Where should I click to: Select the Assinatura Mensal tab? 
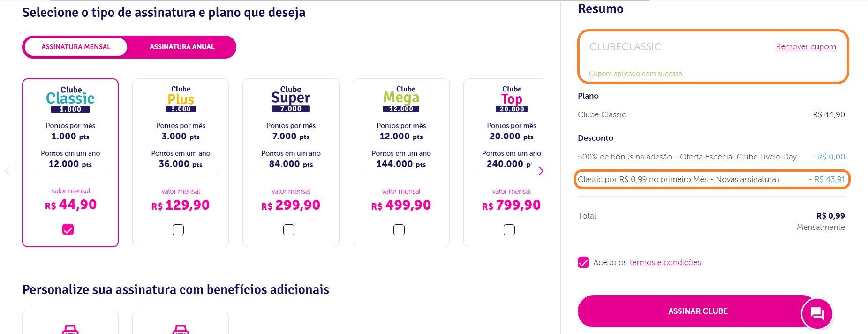[76, 47]
